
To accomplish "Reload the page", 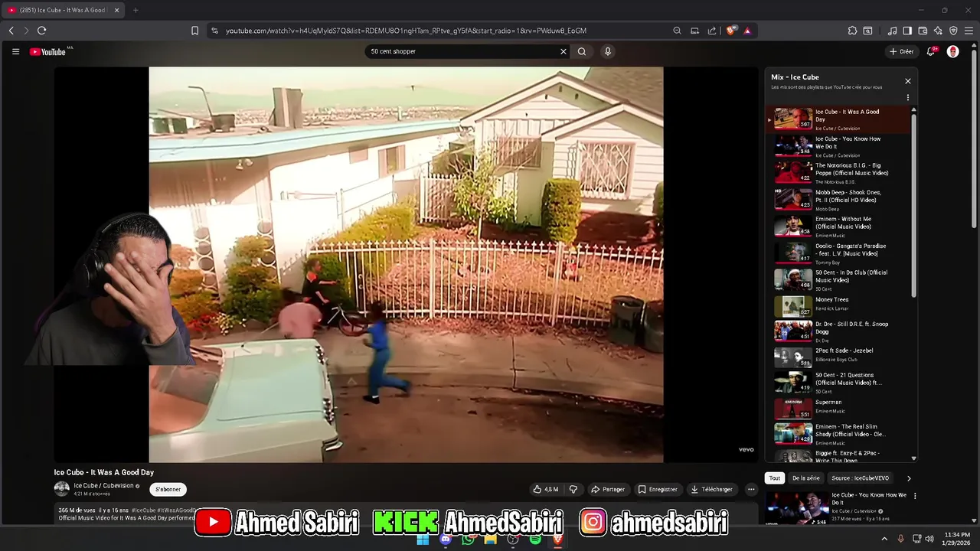I will [41, 31].
